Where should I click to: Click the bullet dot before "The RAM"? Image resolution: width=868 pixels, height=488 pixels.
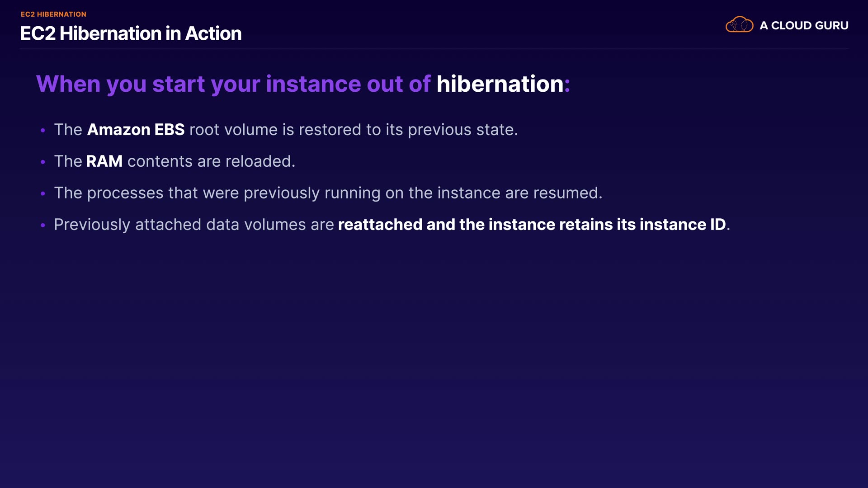(x=43, y=162)
